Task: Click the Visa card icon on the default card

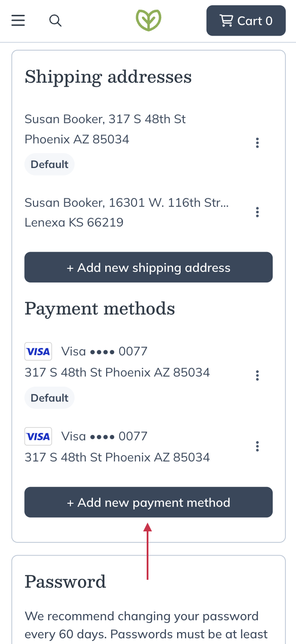Action: click(x=38, y=351)
